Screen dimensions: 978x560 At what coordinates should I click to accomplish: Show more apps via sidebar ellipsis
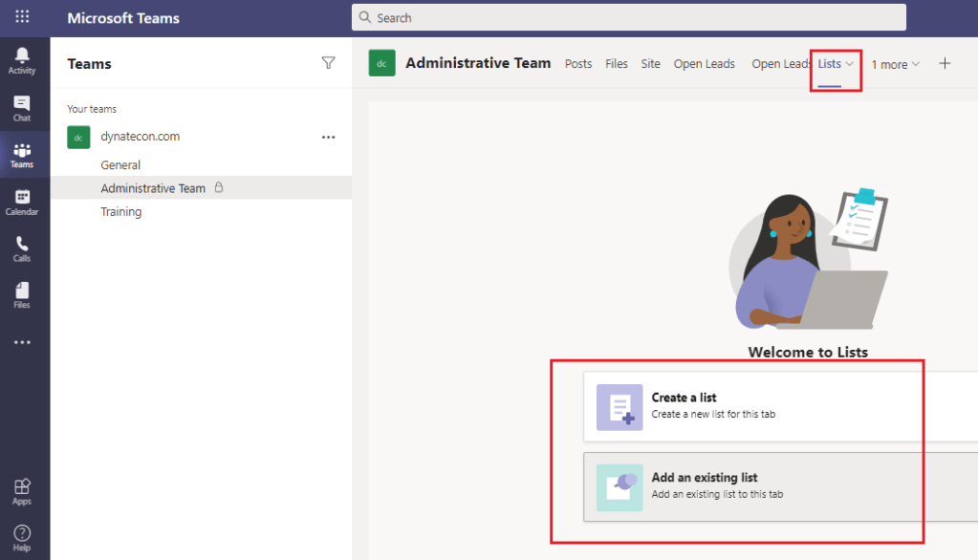pos(22,342)
